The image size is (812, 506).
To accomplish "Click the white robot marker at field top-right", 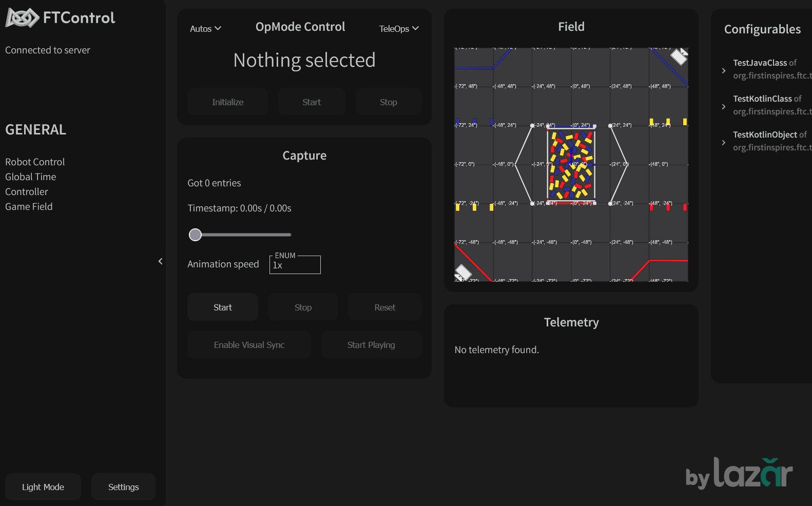I will pos(679,56).
